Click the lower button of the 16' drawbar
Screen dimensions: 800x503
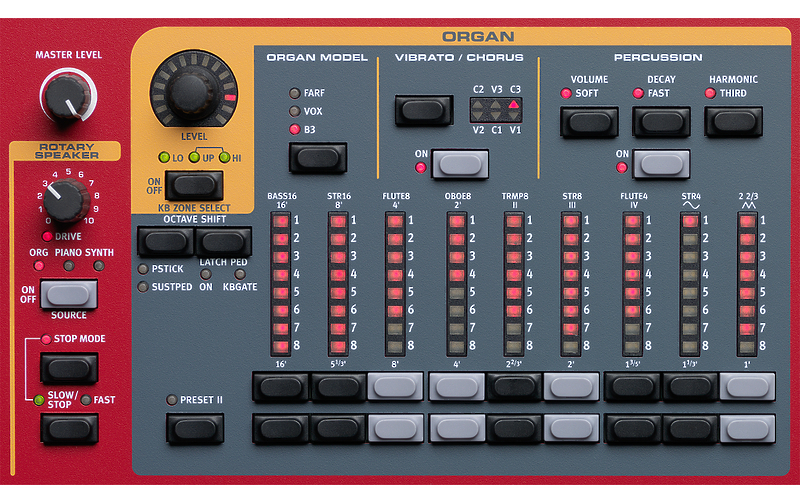coord(281,428)
